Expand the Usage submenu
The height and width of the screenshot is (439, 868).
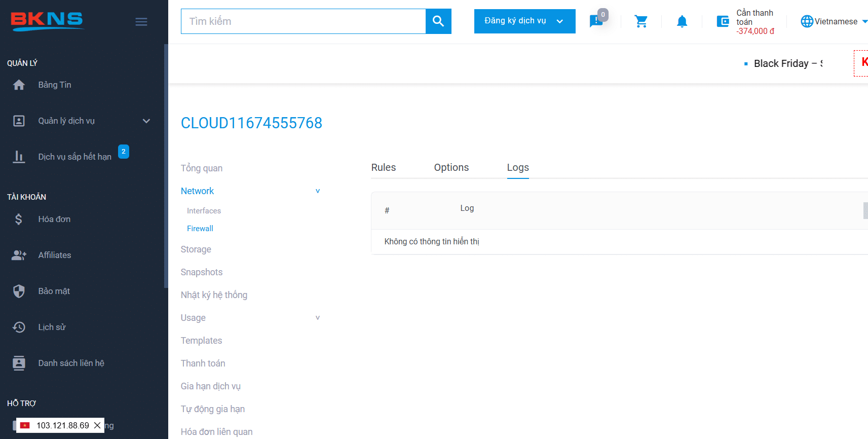click(x=318, y=318)
